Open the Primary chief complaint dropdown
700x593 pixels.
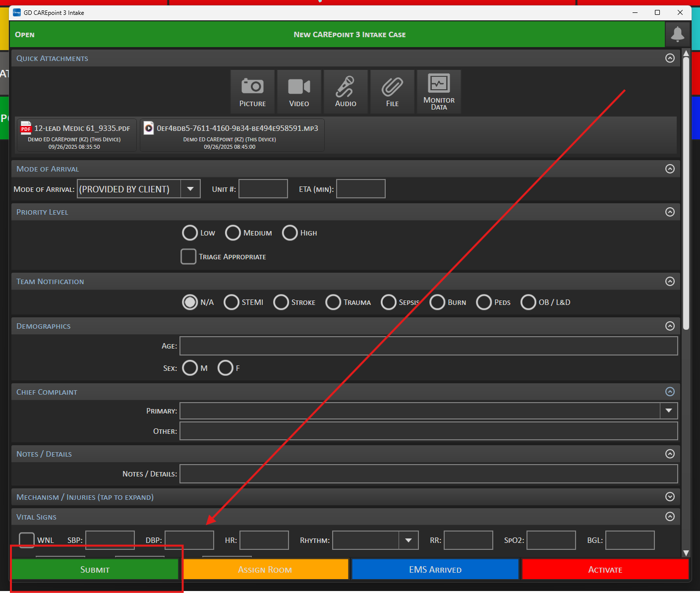(x=669, y=411)
